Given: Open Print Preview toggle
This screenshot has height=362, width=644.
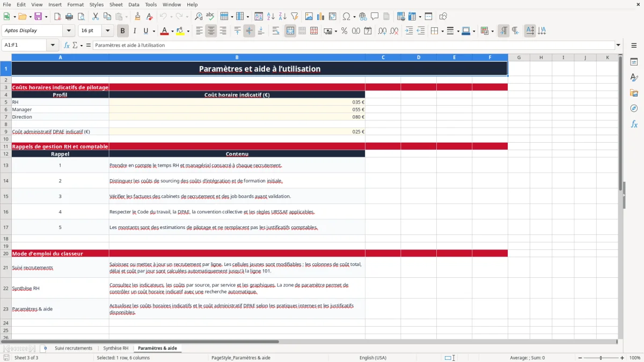Looking at the screenshot, I should point(81,17).
